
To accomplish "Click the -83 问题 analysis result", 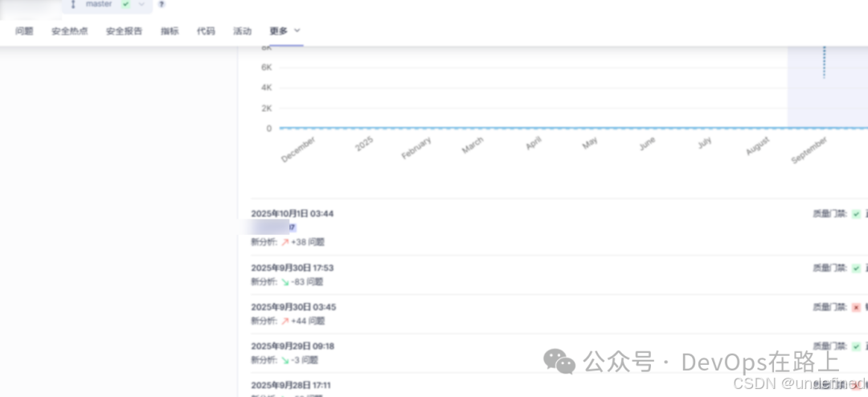I will 307,282.
